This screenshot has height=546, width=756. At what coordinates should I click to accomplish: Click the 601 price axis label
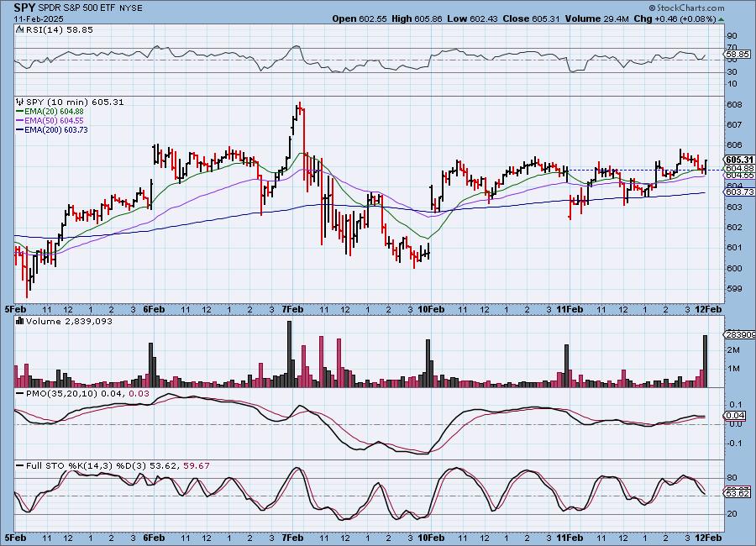(734, 248)
